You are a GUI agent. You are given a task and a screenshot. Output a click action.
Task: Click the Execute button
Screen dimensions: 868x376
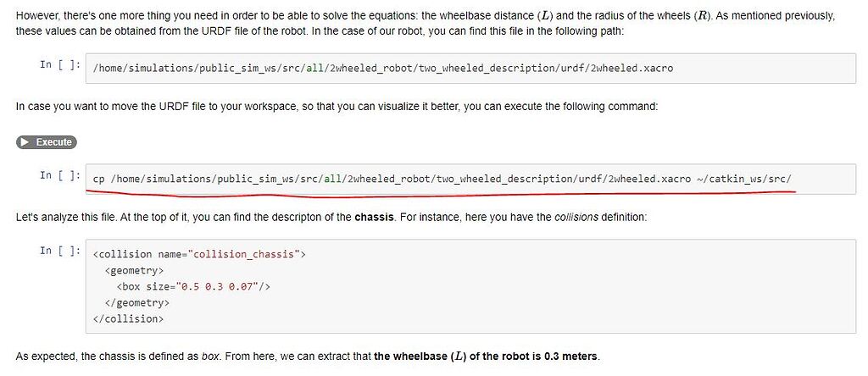tap(47, 142)
